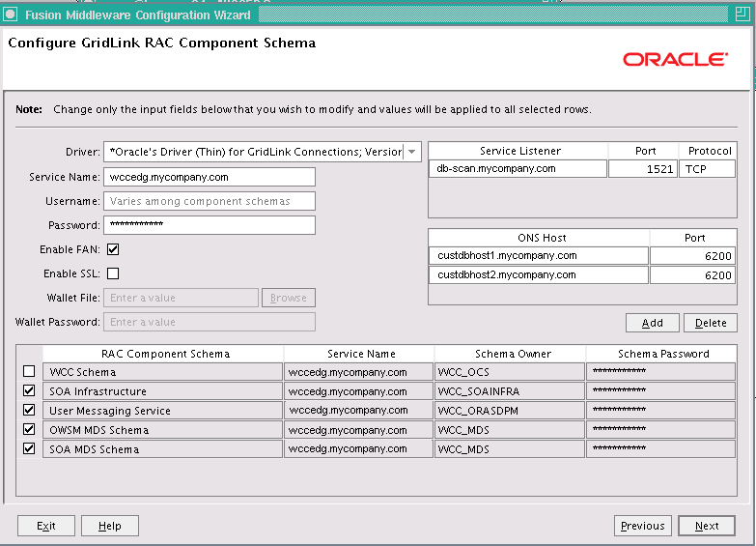The image size is (756, 546).
Task: Click the Service Name input field
Action: coord(210,177)
